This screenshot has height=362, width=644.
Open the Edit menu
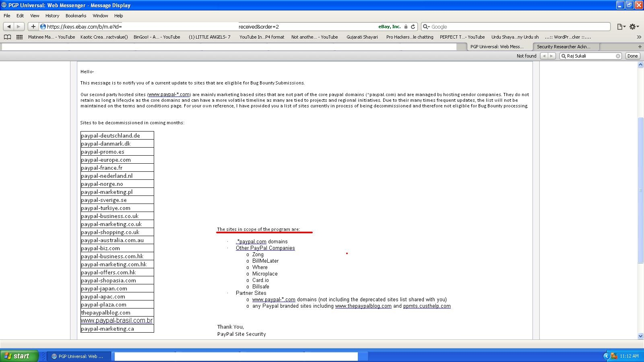tap(20, 16)
